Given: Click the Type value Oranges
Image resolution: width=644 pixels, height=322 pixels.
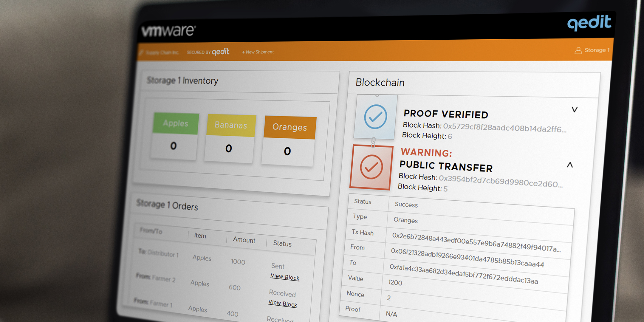Looking at the screenshot, I should 405,220.
